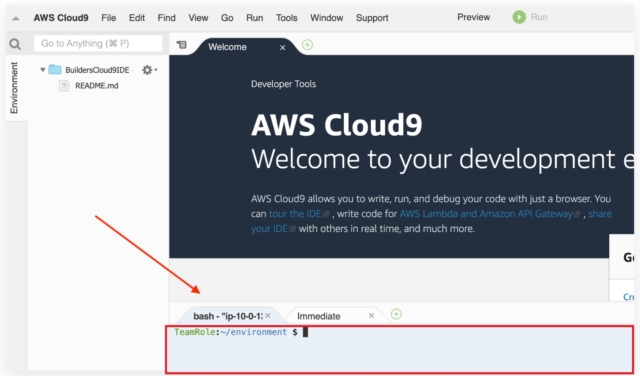Switch to the Welcome tab

[227, 47]
